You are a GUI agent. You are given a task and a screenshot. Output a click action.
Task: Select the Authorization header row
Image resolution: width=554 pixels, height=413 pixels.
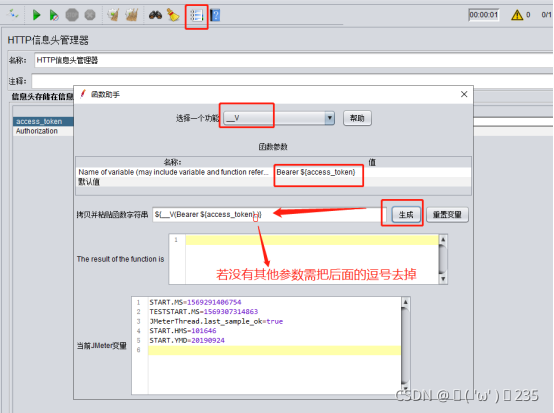coord(43,131)
